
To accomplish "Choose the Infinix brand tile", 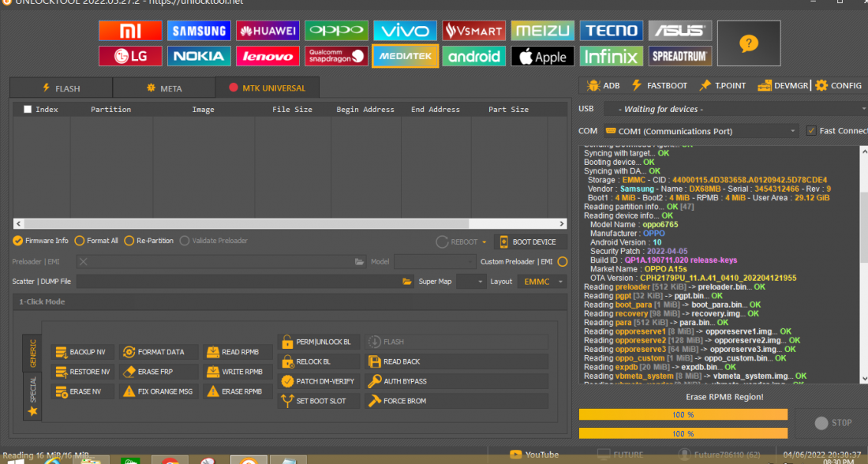I will [611, 56].
